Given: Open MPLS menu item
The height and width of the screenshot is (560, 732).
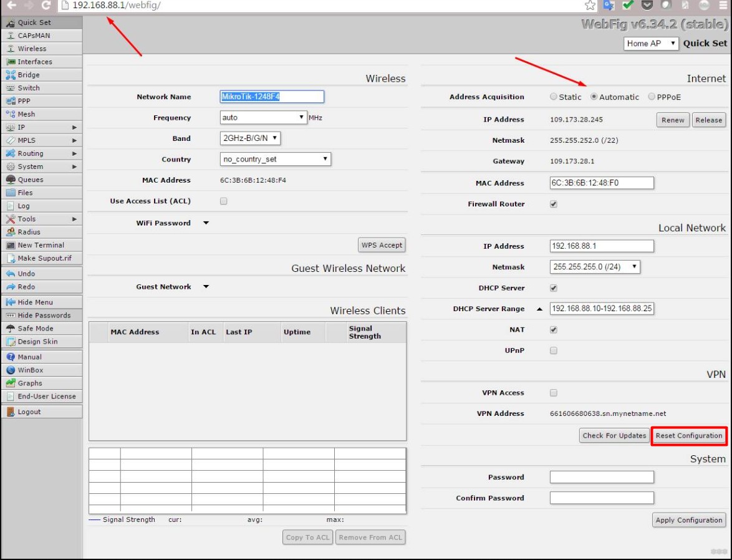Looking at the screenshot, I should point(42,140).
